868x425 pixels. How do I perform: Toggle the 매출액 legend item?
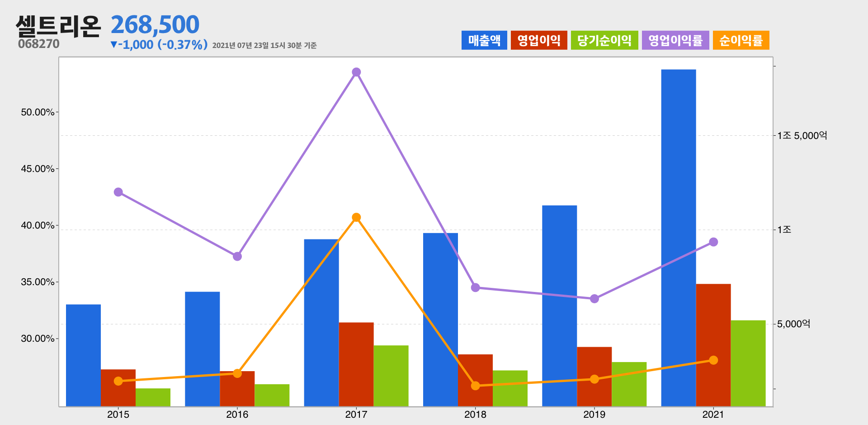click(x=484, y=40)
